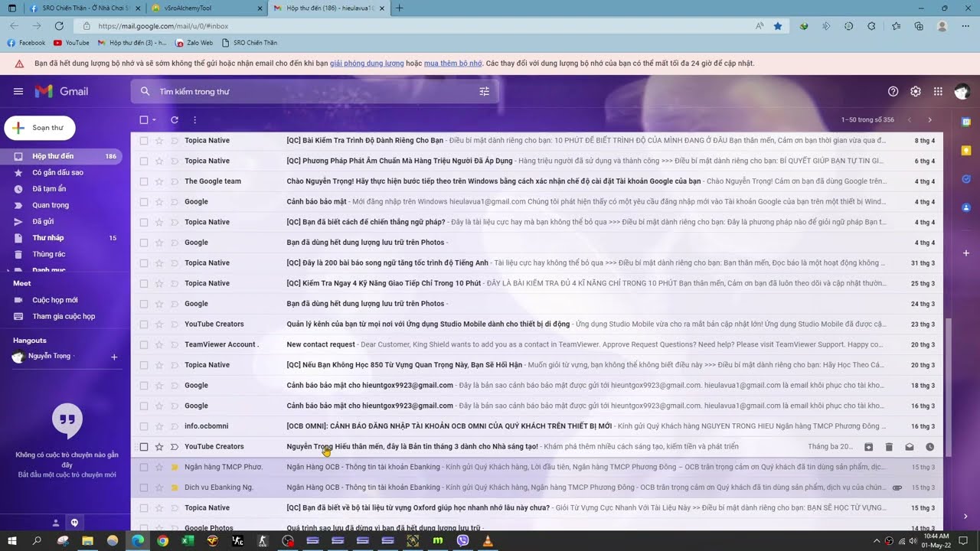980x551 pixels.
Task: Start a new Hangouts conversation plus icon
Action: click(114, 357)
